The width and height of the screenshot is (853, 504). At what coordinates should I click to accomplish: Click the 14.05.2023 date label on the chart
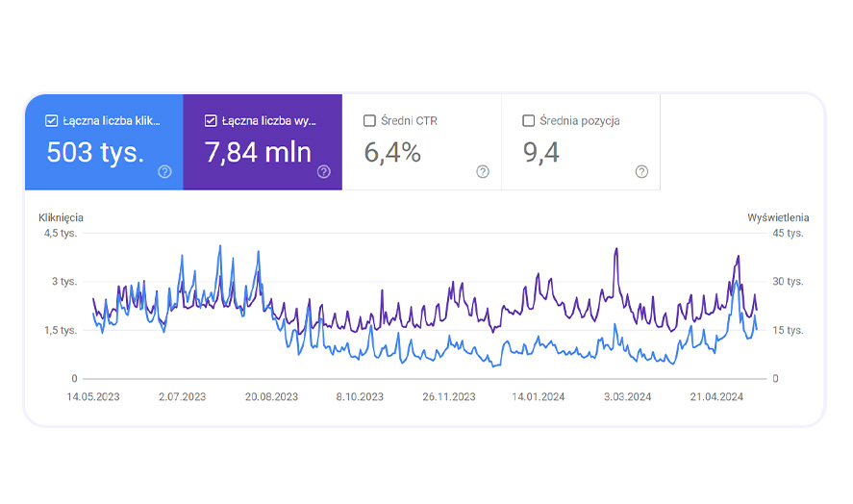tap(93, 396)
